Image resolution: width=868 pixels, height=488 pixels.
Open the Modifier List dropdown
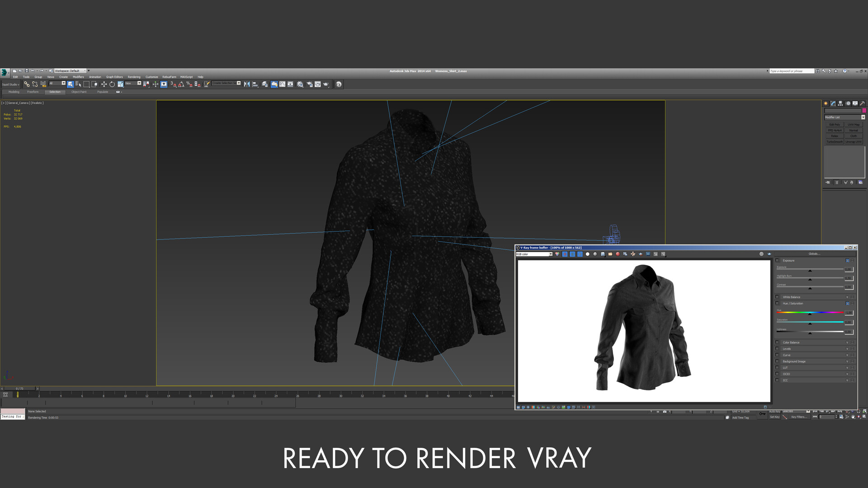[844, 117]
